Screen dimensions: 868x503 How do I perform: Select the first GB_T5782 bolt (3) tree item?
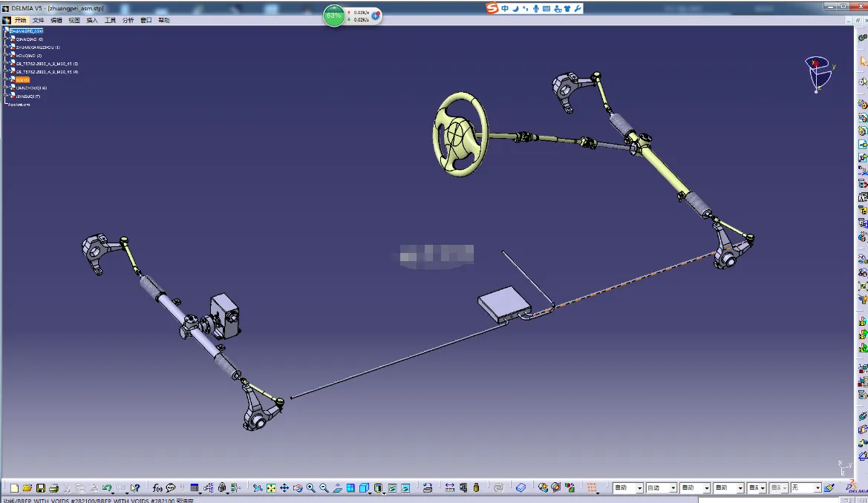pyautogui.click(x=47, y=64)
